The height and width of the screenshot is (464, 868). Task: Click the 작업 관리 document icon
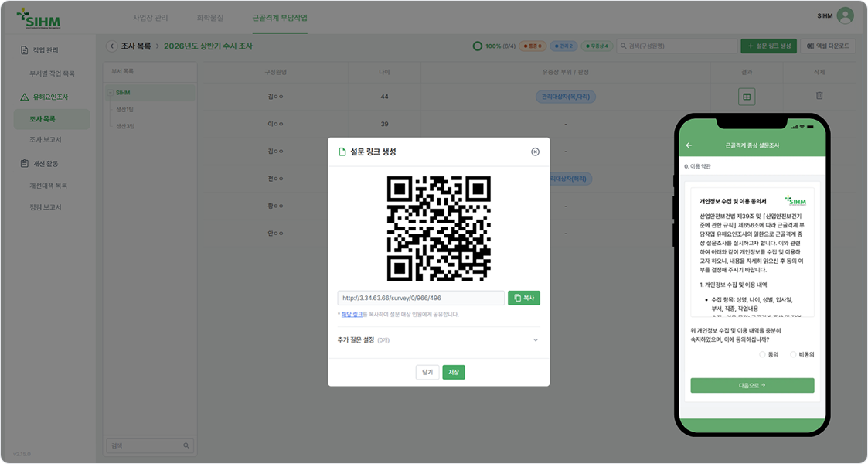tap(24, 50)
